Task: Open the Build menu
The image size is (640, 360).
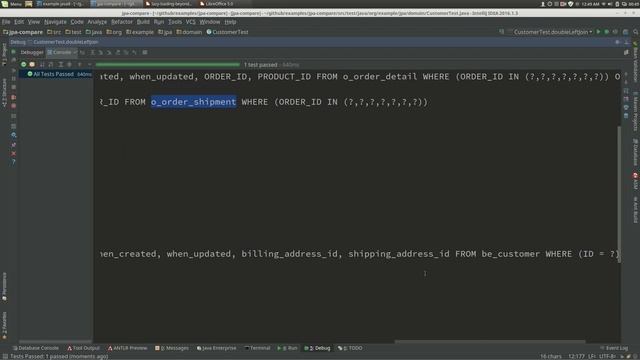Action: (143, 22)
